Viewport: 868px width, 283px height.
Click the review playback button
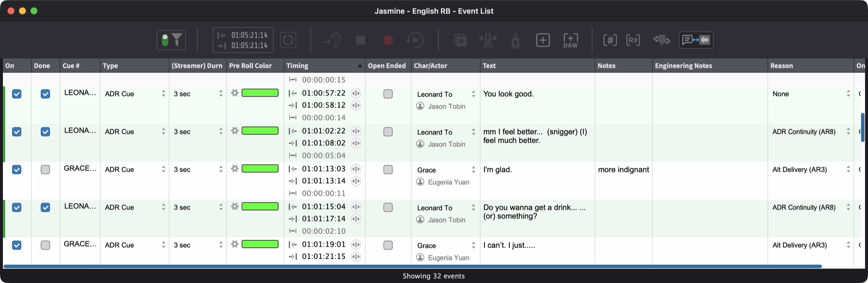pos(415,40)
